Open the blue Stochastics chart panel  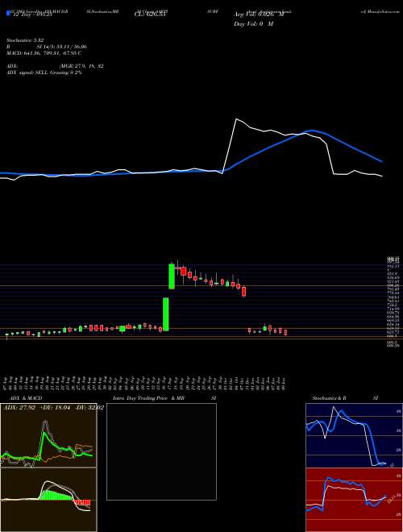tap(354, 435)
